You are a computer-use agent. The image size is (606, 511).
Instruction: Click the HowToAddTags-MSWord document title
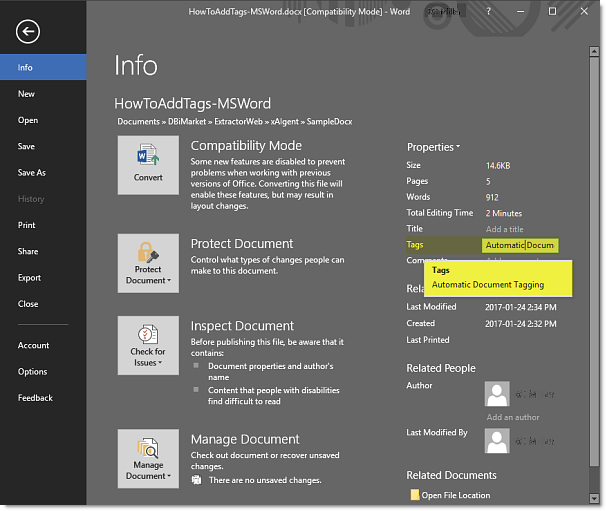[192, 104]
